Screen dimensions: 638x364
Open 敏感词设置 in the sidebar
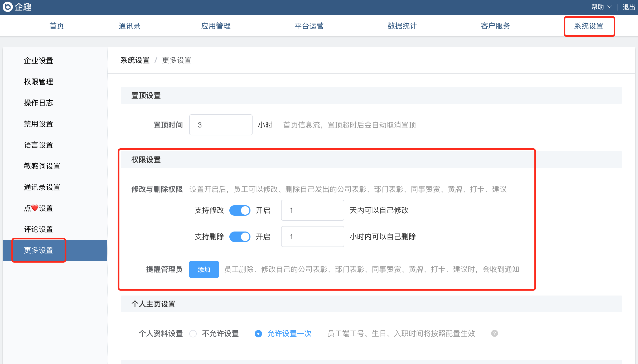click(x=42, y=166)
